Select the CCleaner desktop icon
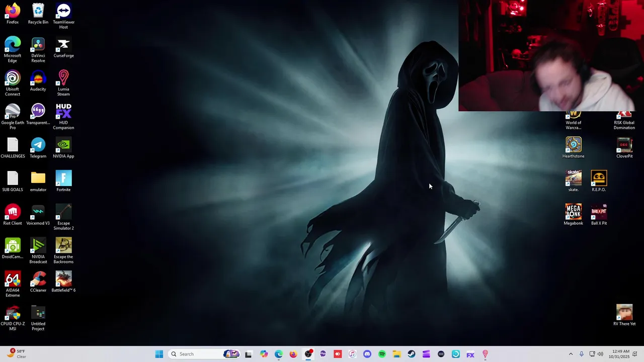This screenshot has height=362, width=644. (x=38, y=282)
